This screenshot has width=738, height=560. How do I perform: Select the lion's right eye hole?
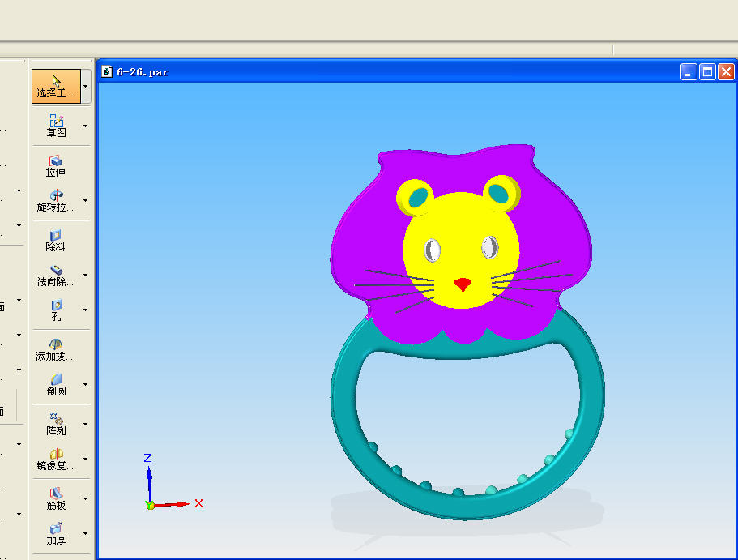[490, 247]
